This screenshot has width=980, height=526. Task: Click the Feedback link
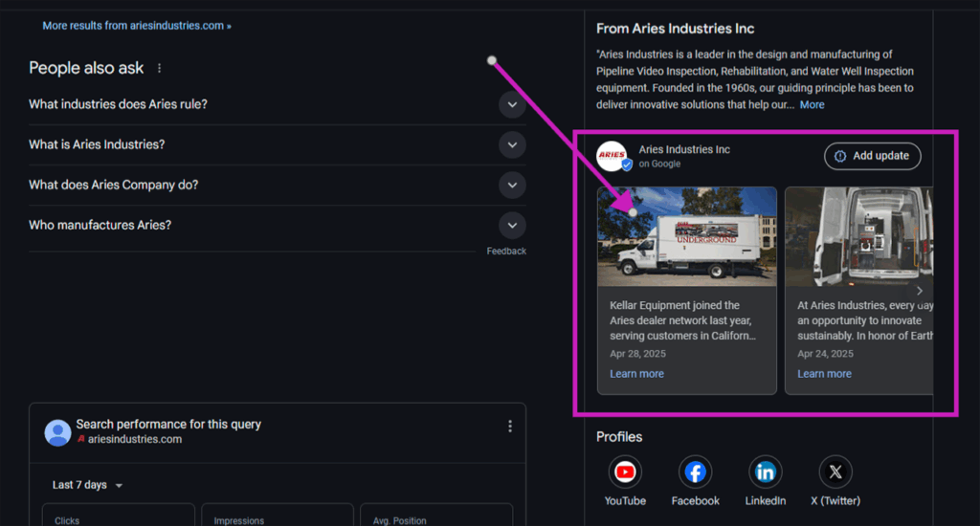pyautogui.click(x=506, y=252)
